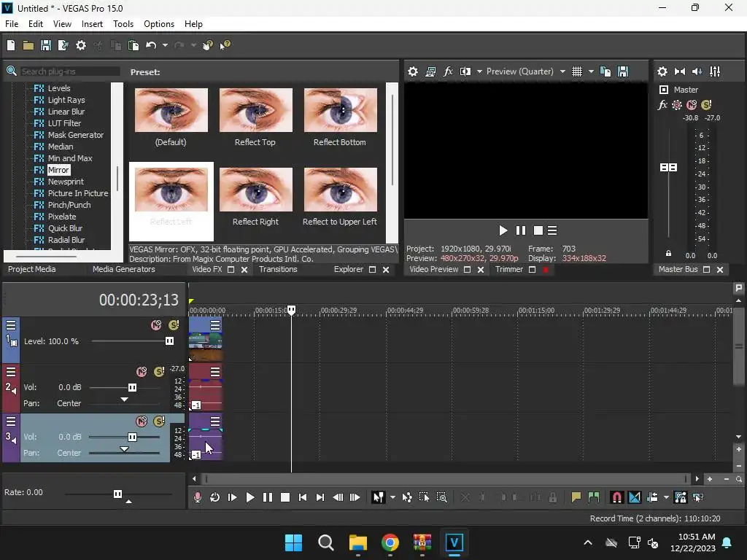Open Chrome from the Windows taskbar

pyautogui.click(x=390, y=542)
